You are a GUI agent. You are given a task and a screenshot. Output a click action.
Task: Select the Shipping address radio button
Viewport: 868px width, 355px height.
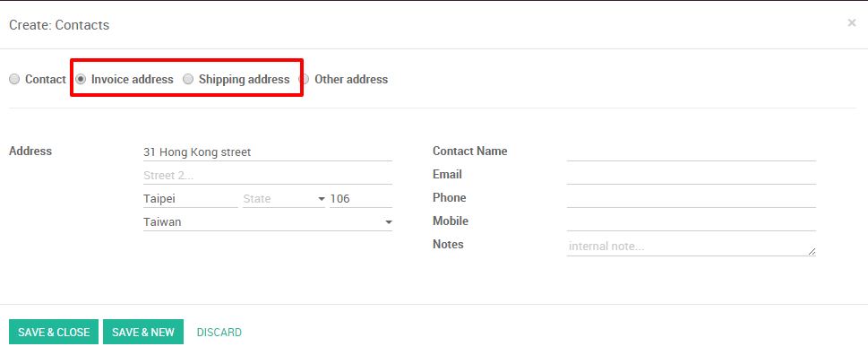click(x=188, y=79)
